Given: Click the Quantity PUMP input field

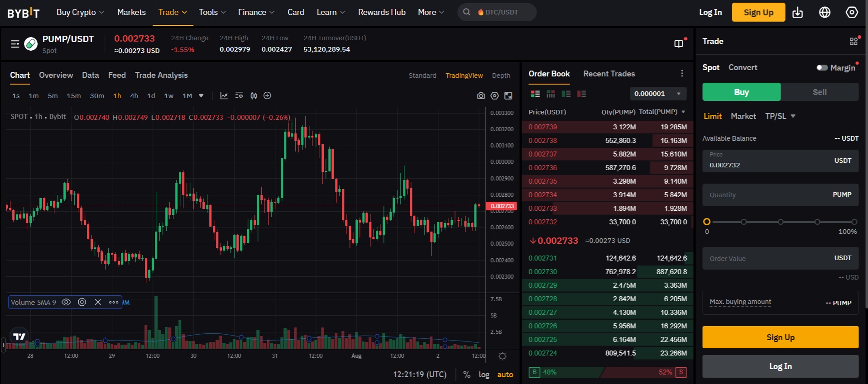Looking at the screenshot, I should pyautogui.click(x=780, y=195).
